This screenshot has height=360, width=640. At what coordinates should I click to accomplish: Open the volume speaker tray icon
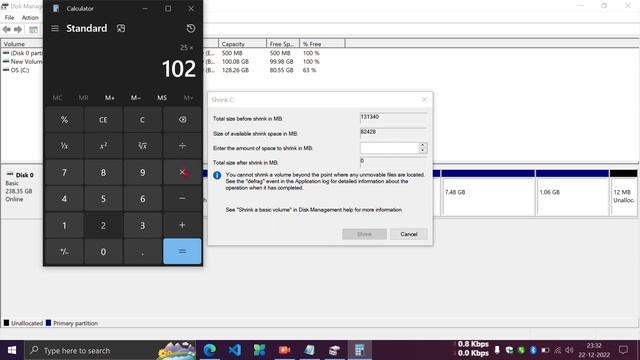point(569,350)
